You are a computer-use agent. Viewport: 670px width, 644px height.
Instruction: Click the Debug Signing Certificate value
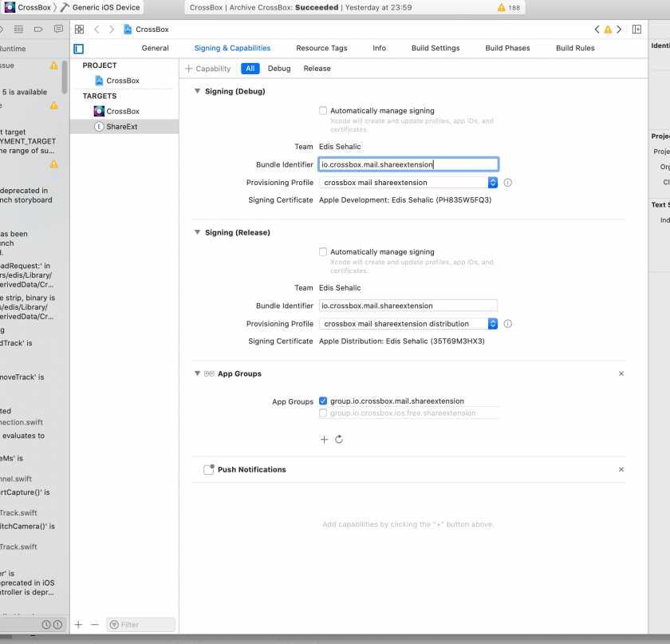coord(405,200)
